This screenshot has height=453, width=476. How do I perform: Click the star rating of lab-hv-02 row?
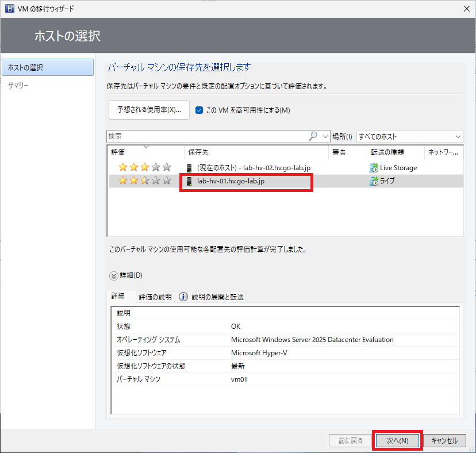point(145,167)
